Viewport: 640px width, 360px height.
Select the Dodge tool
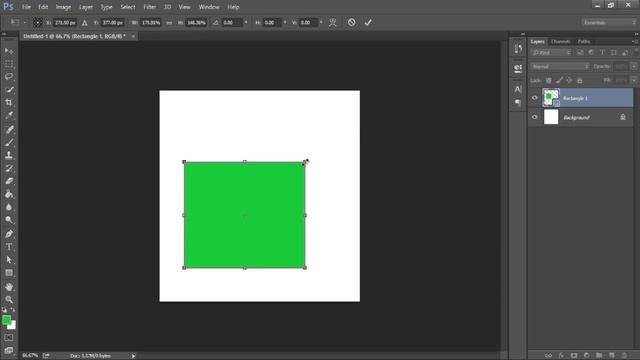(9, 220)
